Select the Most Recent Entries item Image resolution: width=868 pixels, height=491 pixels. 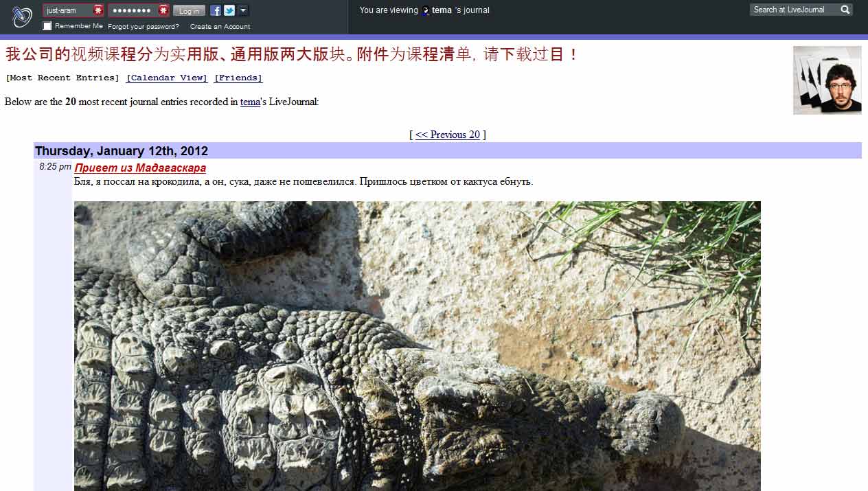(x=62, y=78)
